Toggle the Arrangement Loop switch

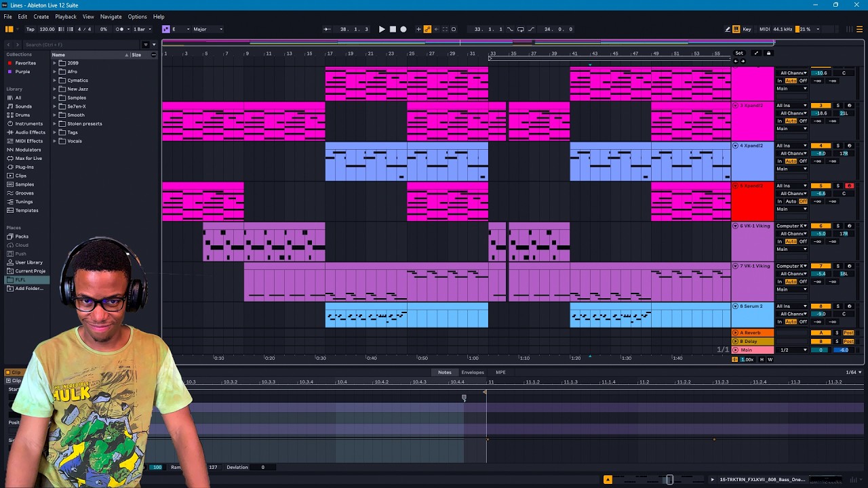click(520, 29)
